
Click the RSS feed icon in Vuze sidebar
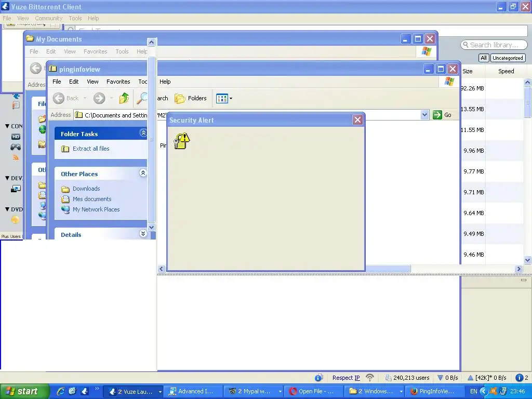click(x=16, y=157)
